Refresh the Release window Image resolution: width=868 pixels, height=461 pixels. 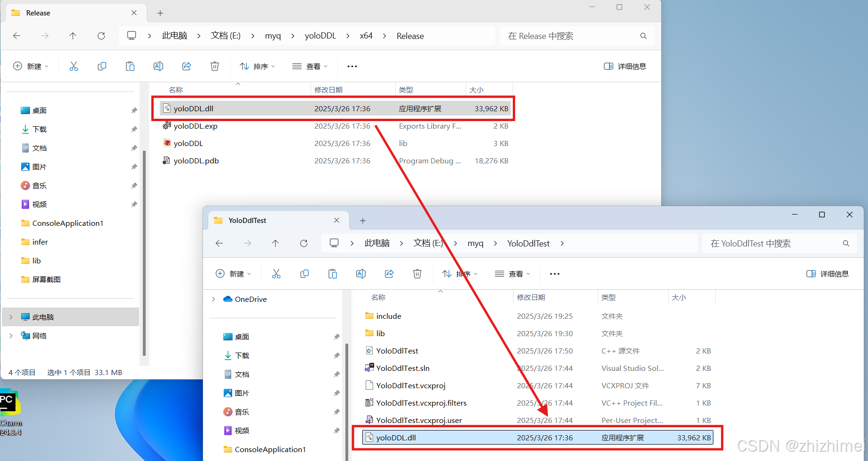tap(101, 36)
